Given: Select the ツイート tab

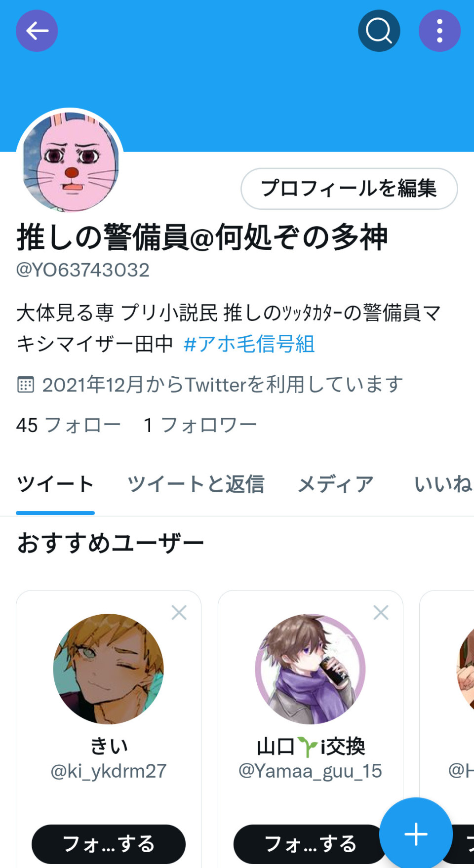Looking at the screenshot, I should point(55,484).
